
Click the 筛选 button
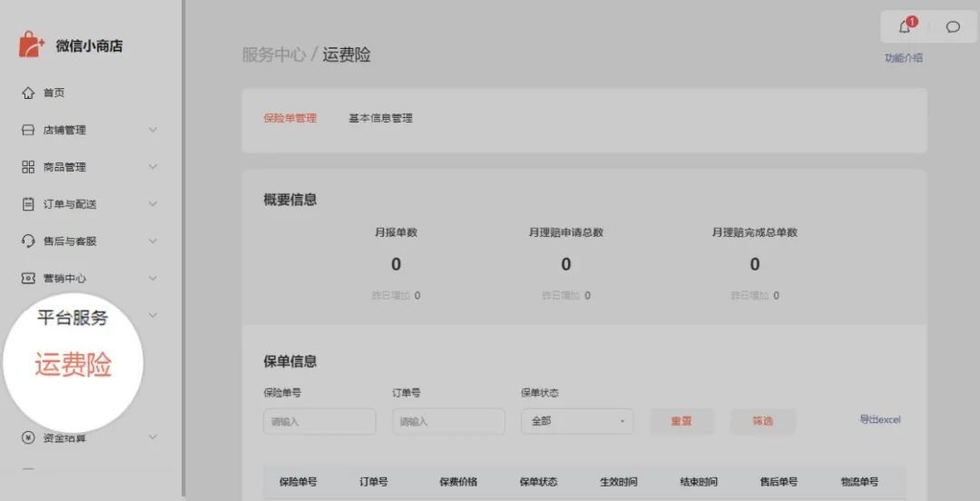[x=762, y=421]
